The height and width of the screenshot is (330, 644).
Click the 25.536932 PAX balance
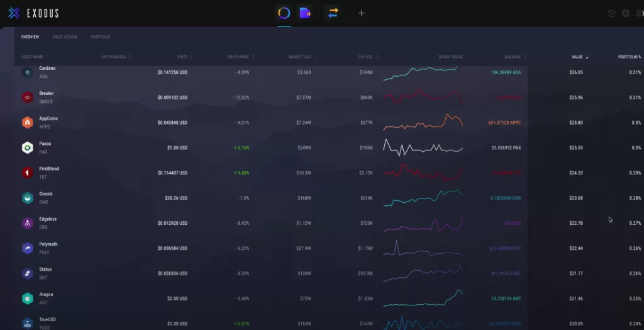point(506,148)
